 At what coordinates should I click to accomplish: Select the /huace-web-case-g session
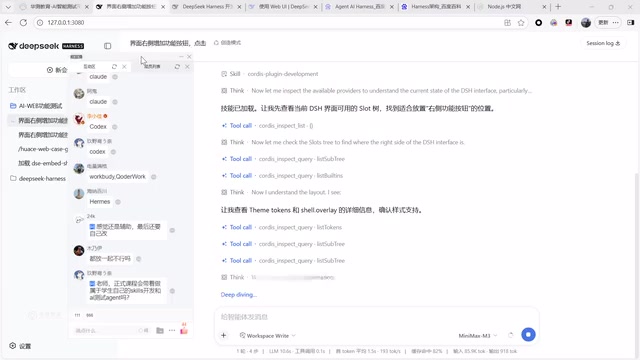tap(43, 149)
